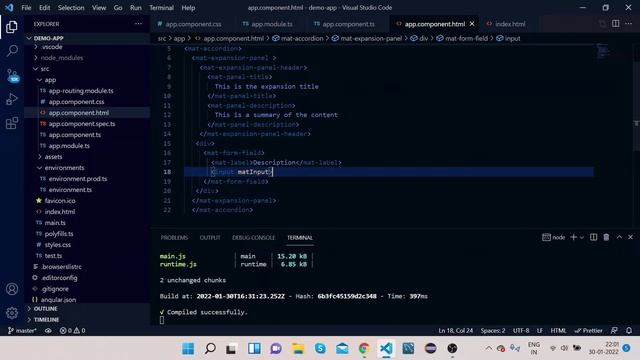Click Spaces: 2 indentation setting

coord(493,330)
